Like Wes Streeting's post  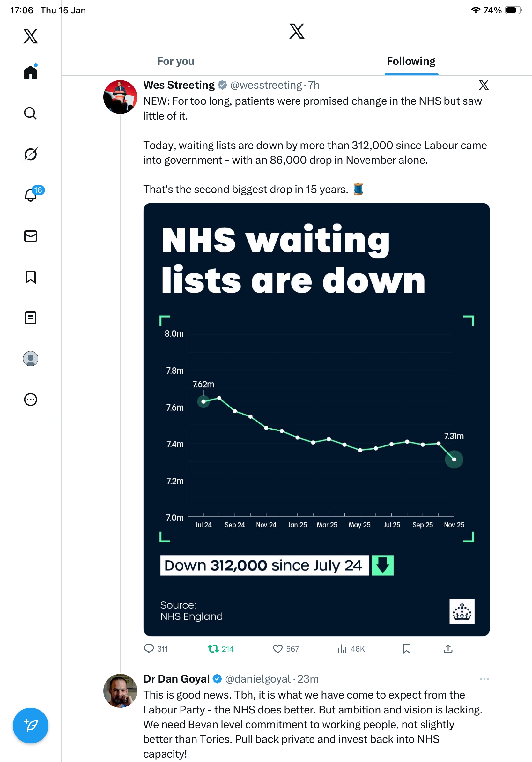tap(277, 648)
